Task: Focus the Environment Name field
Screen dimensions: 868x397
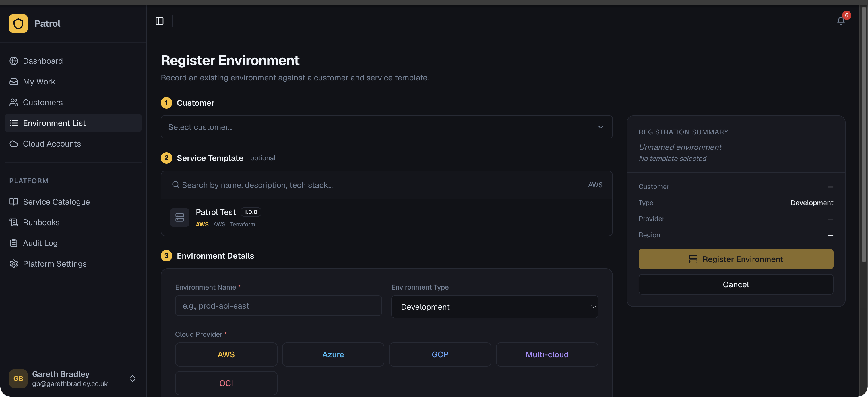Action: click(278, 306)
